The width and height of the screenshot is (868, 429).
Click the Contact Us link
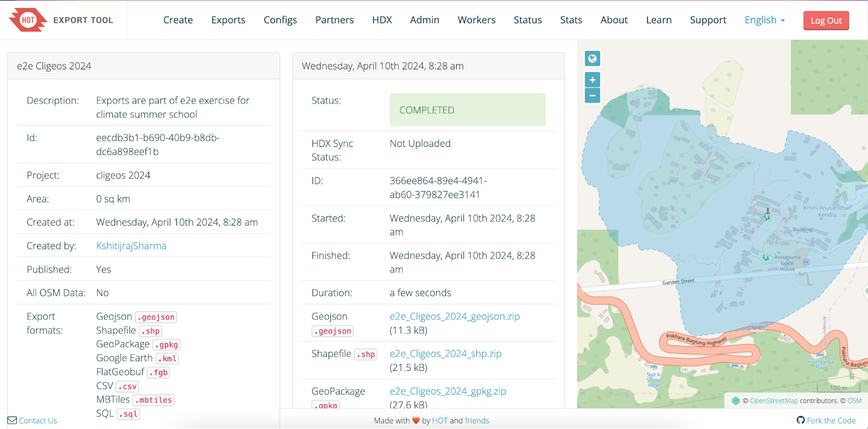38,420
